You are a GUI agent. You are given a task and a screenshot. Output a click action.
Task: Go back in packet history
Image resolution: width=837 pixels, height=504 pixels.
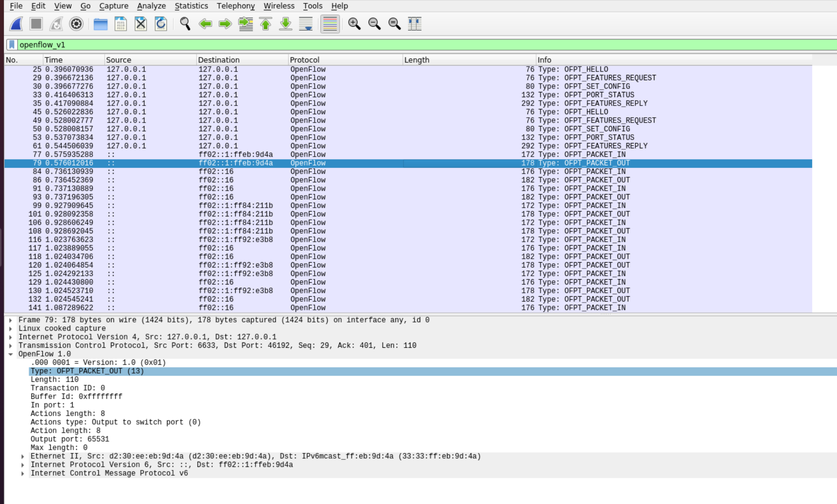[x=205, y=24]
